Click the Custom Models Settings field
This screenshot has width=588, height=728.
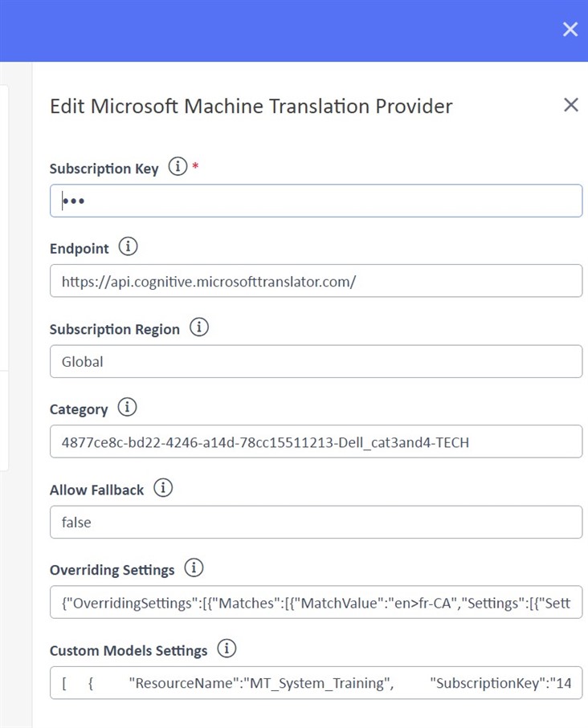(316, 682)
